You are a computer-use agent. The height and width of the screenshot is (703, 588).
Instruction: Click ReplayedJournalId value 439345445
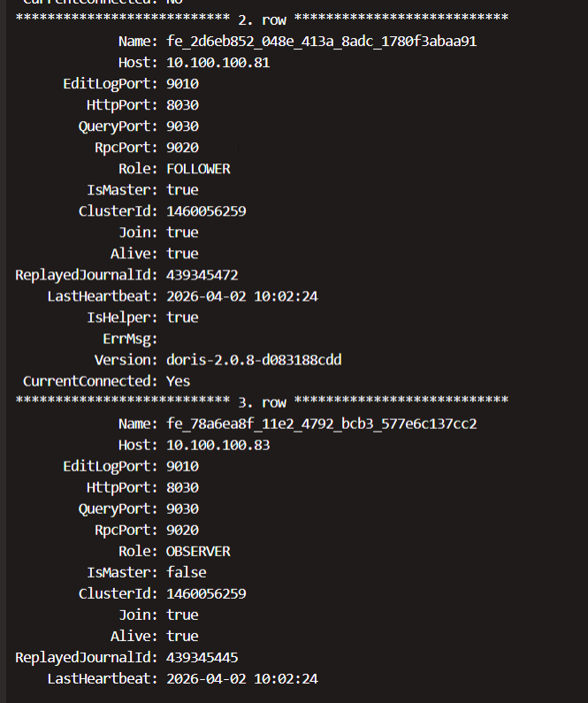(x=202, y=657)
